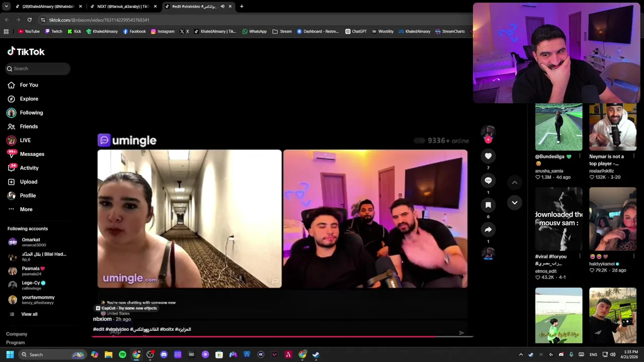Go to the Following feed
This screenshot has width=644, height=362.
25,113
